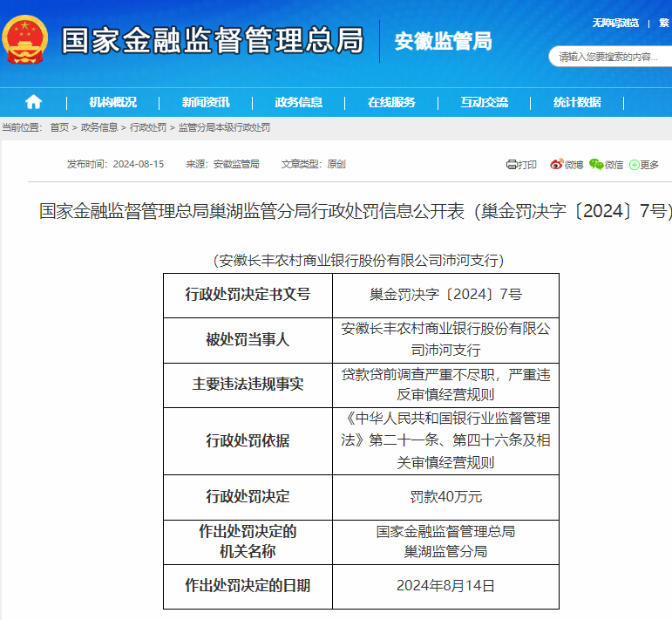Share via the Weibo icon
The height and width of the screenshot is (620, 672).
(556, 164)
